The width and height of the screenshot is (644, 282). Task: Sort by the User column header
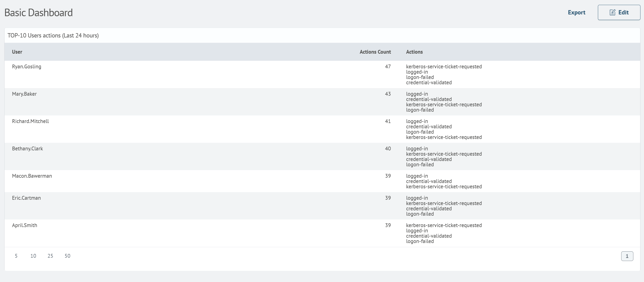[x=17, y=52]
